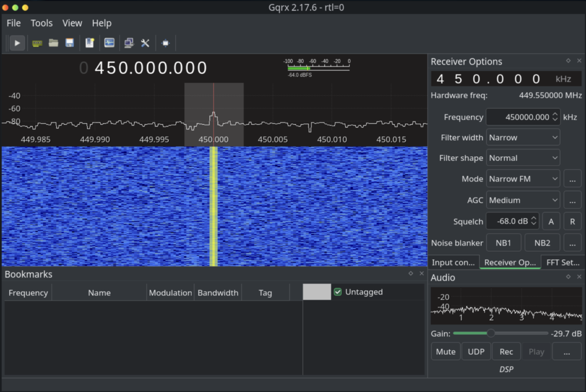The image size is (586, 392).
Task: Click the -29.7 dB gain value
Action: pos(566,333)
